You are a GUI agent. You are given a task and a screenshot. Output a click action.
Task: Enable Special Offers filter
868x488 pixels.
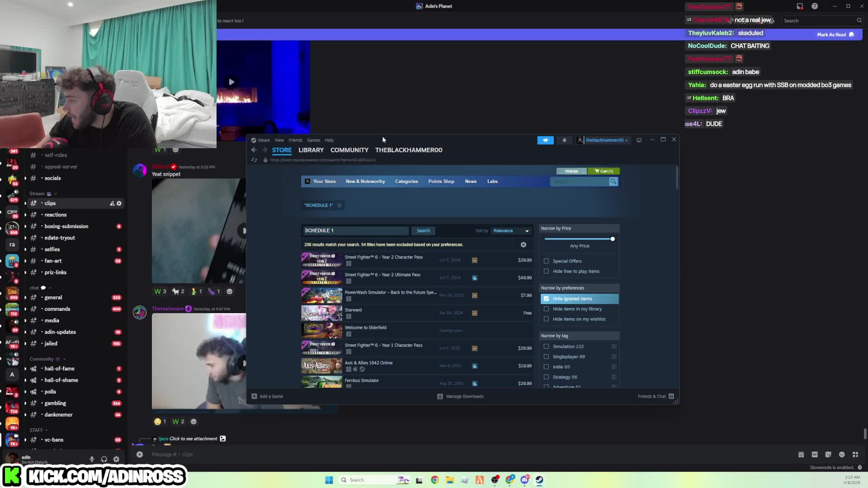547,261
